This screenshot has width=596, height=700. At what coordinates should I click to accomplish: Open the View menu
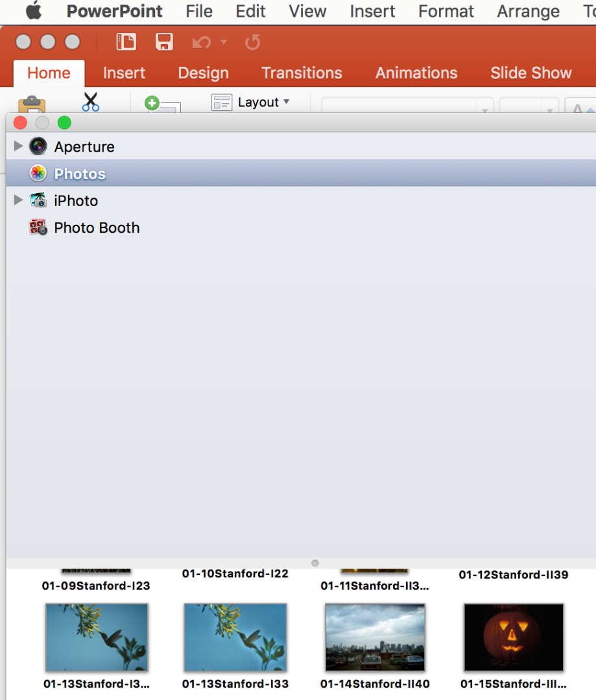pos(307,11)
